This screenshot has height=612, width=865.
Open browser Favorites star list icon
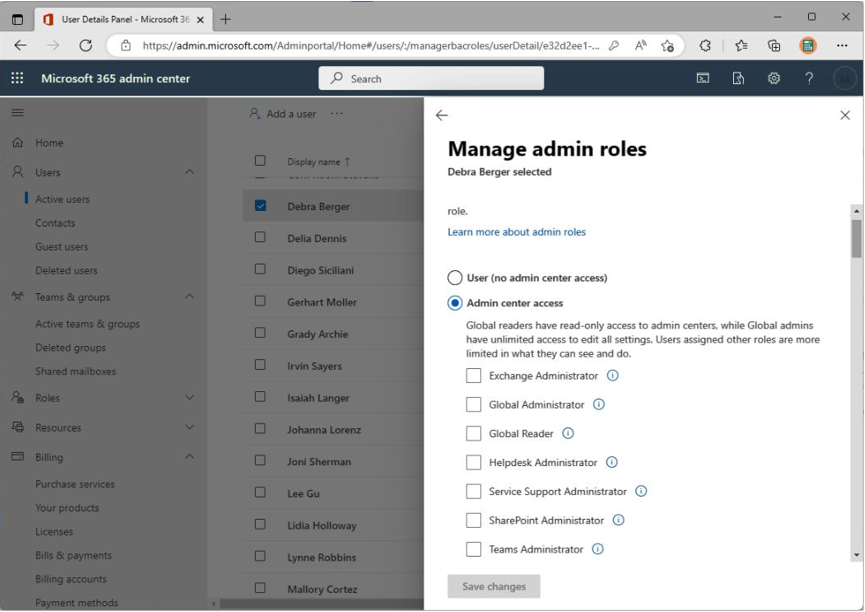pyautogui.click(x=741, y=45)
